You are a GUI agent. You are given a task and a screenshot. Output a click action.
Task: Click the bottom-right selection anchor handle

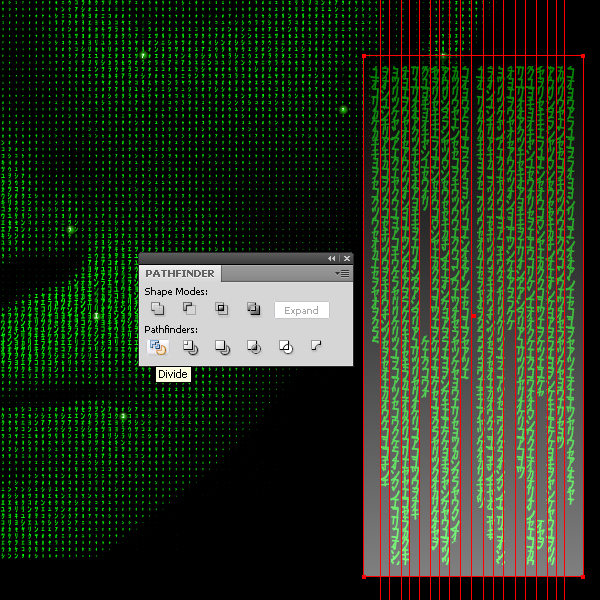tap(583, 577)
